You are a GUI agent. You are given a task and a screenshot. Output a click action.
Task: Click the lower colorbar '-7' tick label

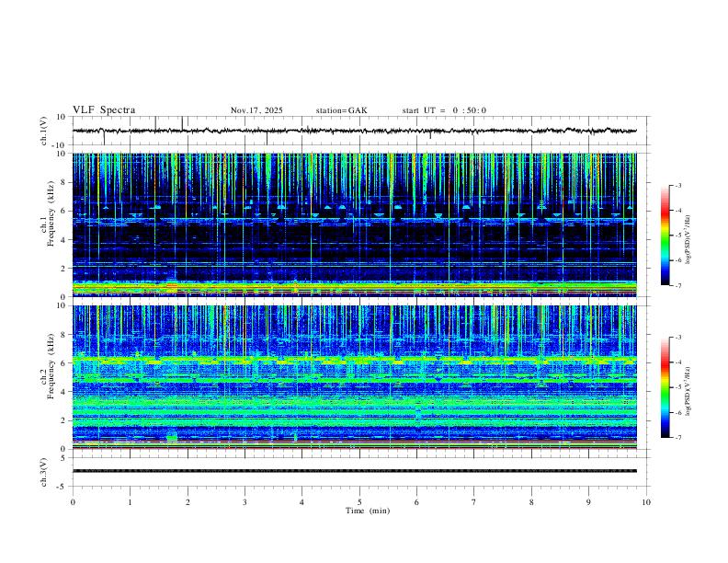(678, 437)
